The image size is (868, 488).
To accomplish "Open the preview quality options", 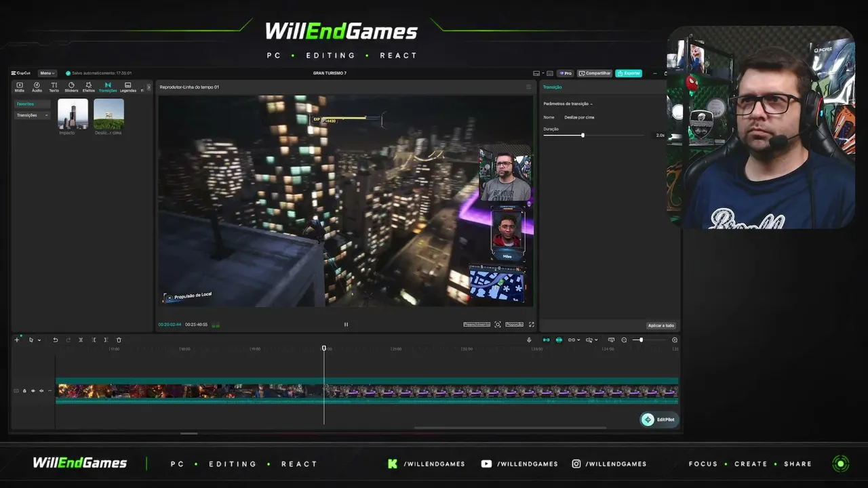I will click(x=477, y=325).
